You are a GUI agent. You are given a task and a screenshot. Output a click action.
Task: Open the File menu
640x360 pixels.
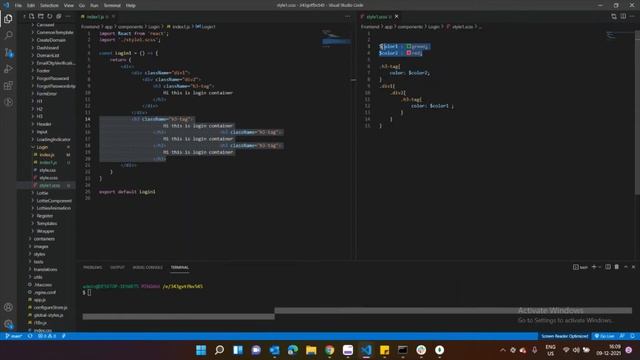[18, 5]
